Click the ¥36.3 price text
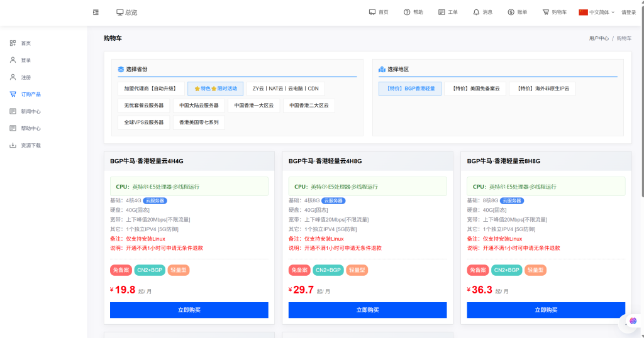The height and width of the screenshot is (338, 644). pyautogui.click(x=480, y=290)
